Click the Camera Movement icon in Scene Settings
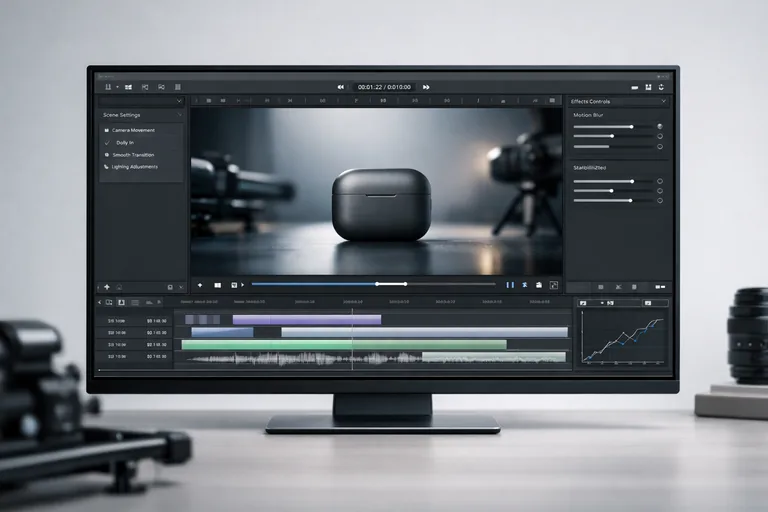 (106, 131)
